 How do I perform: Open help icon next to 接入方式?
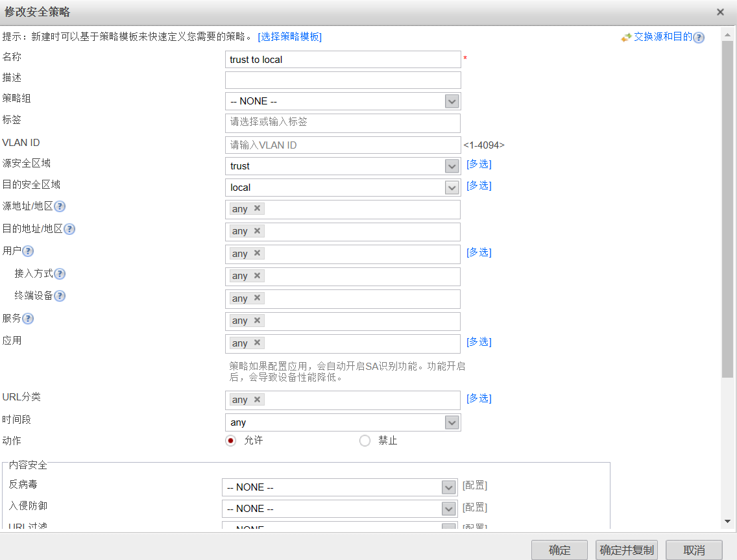click(x=60, y=274)
